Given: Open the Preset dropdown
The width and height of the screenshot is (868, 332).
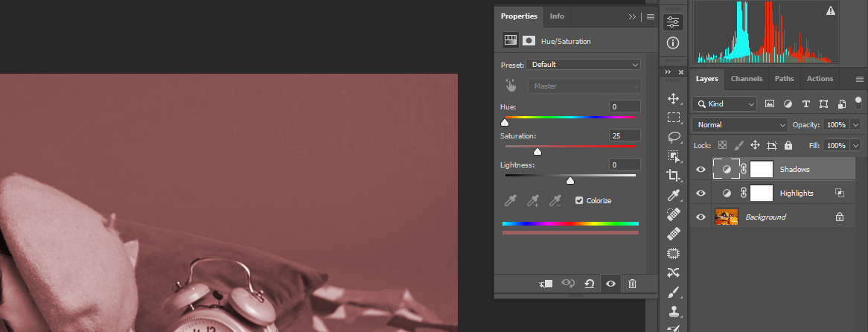Looking at the screenshot, I should [583, 65].
